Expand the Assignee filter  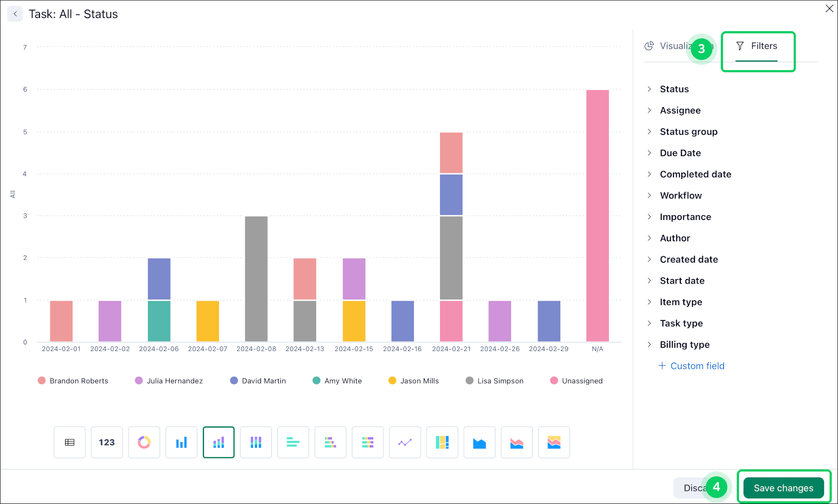coord(680,111)
